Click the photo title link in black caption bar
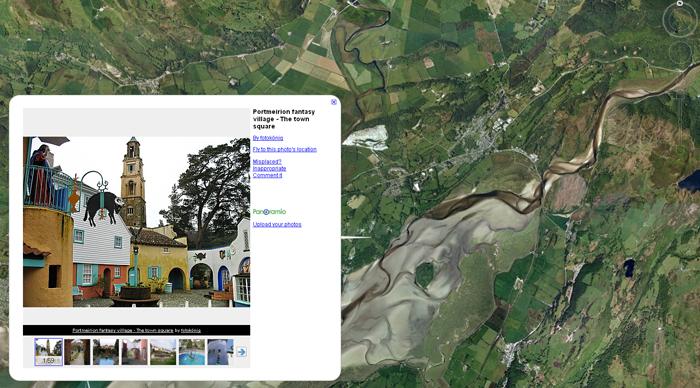 coord(123,330)
